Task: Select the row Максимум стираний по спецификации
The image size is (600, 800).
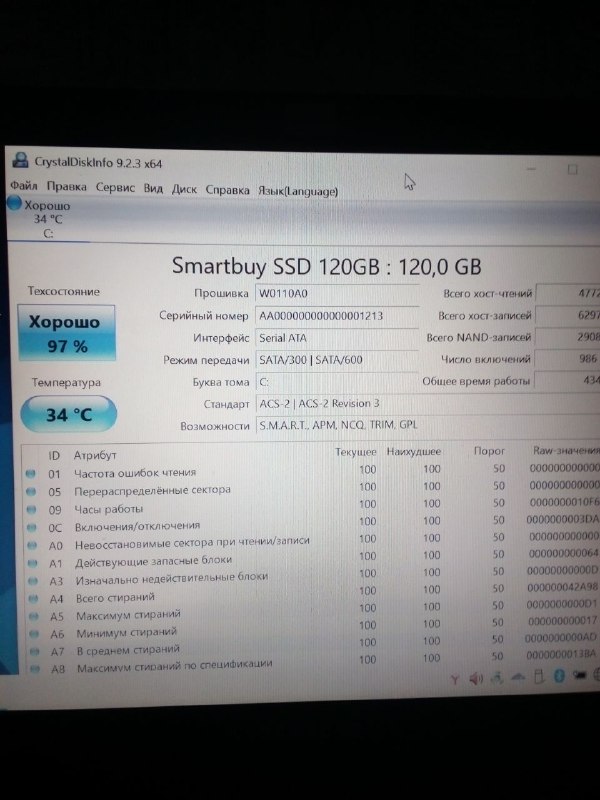Action: click(x=311, y=662)
